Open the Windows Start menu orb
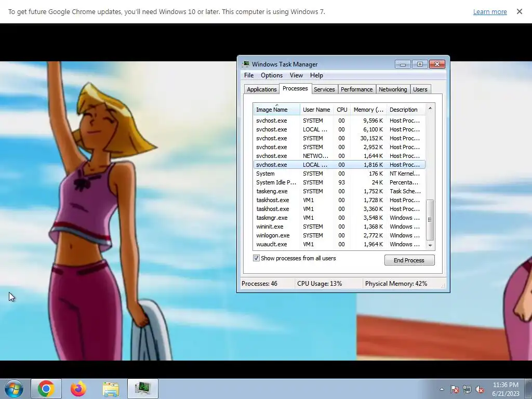Viewport: 532px width, 399px height. pyautogui.click(x=14, y=389)
